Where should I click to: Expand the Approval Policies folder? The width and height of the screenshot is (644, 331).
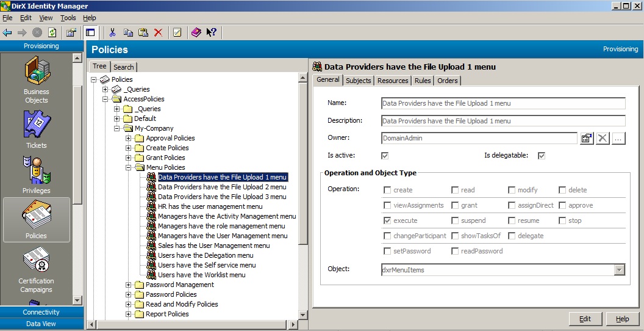(129, 138)
